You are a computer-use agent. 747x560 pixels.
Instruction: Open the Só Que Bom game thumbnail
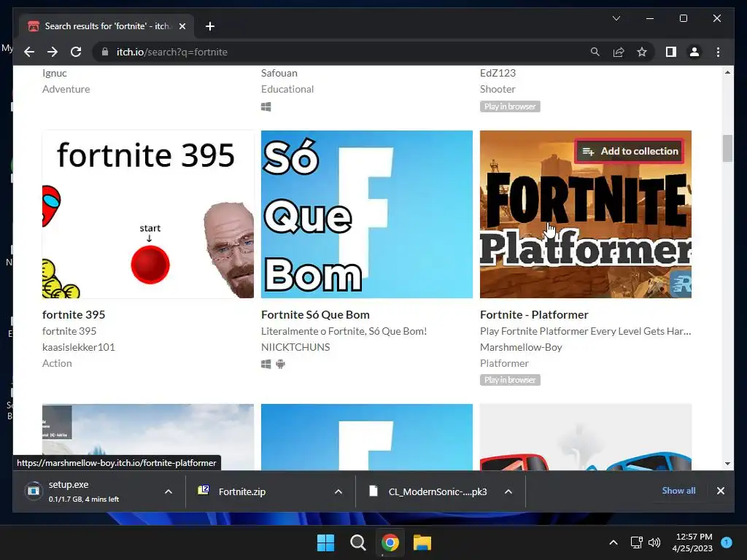click(x=367, y=214)
